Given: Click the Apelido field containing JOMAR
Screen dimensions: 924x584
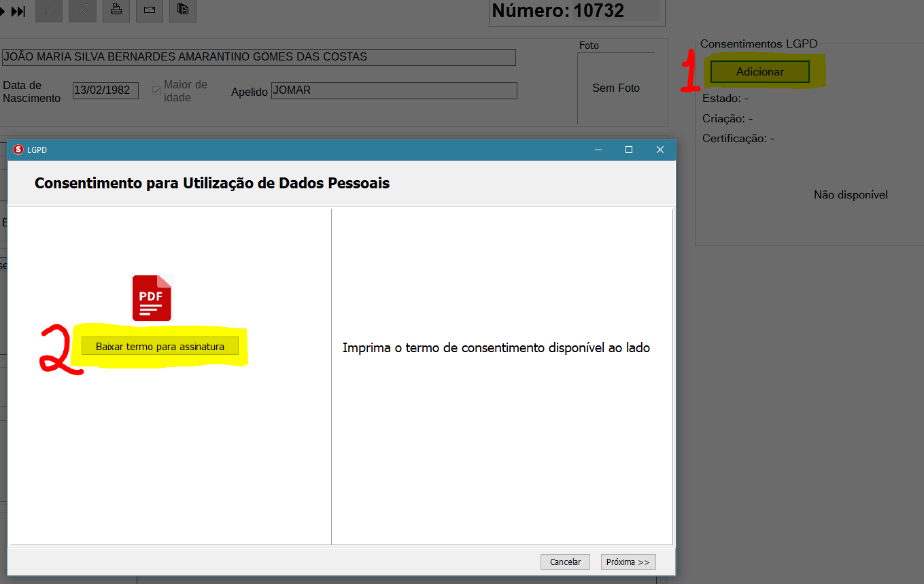Looking at the screenshot, I should [394, 90].
